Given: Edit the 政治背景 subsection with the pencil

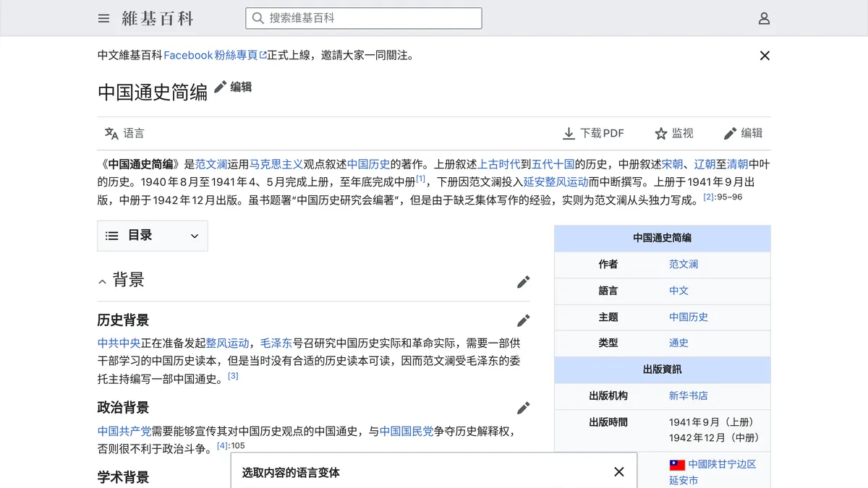Looking at the screenshot, I should [x=524, y=408].
